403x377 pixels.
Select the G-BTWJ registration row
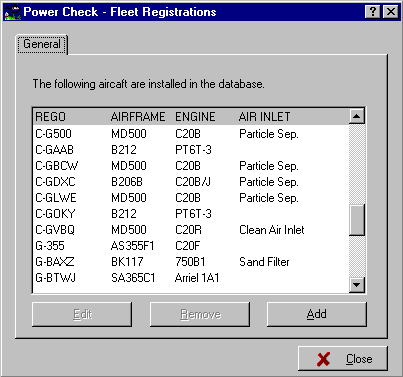(191, 278)
